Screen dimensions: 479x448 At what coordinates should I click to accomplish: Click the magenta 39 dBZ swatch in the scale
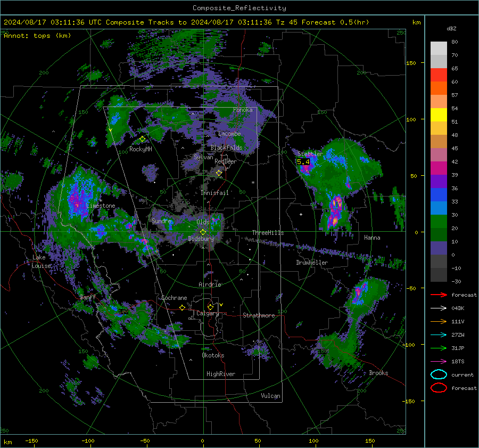439,168
